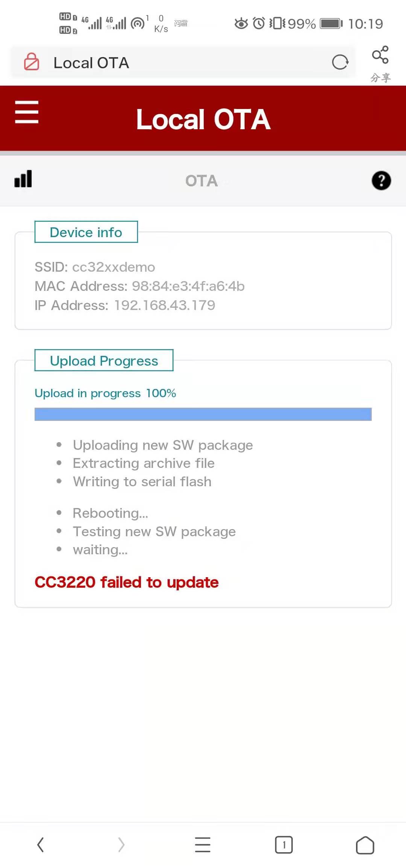The height and width of the screenshot is (868, 406).
Task: Tap the share icon
Action: click(x=380, y=56)
